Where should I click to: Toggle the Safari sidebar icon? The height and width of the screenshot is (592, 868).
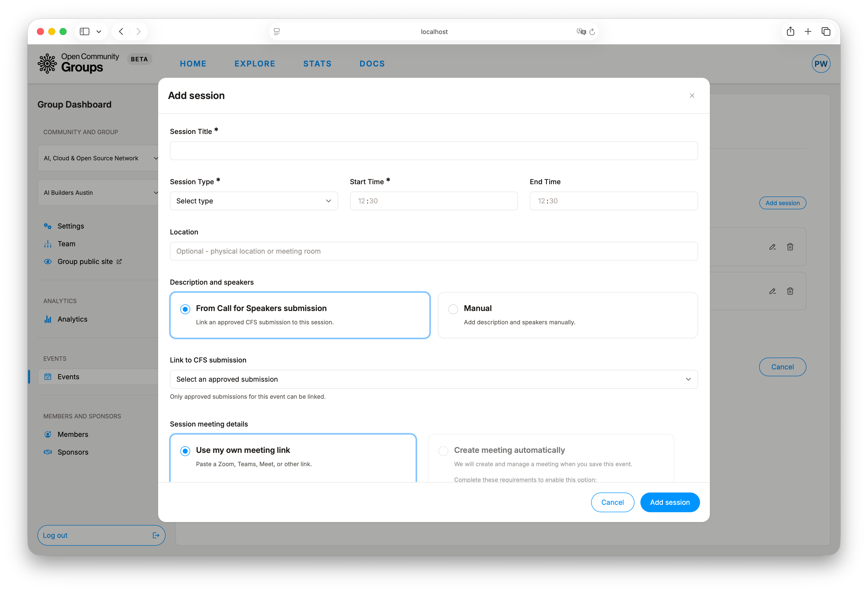click(84, 31)
